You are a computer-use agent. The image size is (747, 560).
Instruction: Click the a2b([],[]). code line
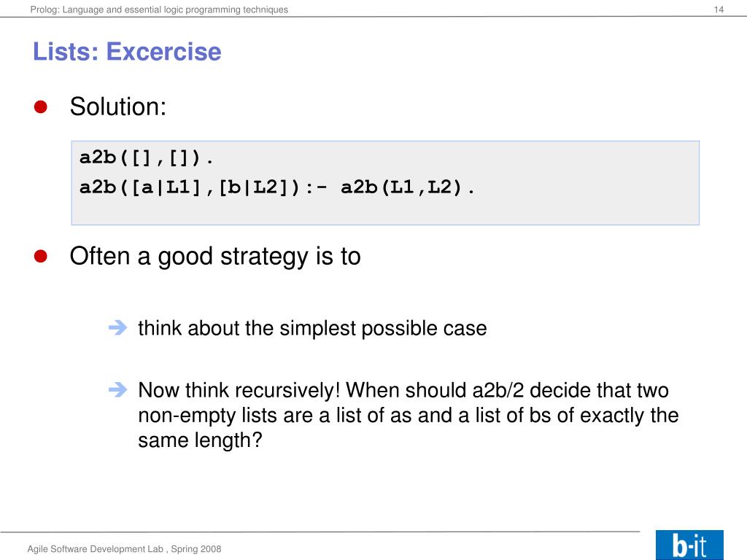tap(146, 157)
